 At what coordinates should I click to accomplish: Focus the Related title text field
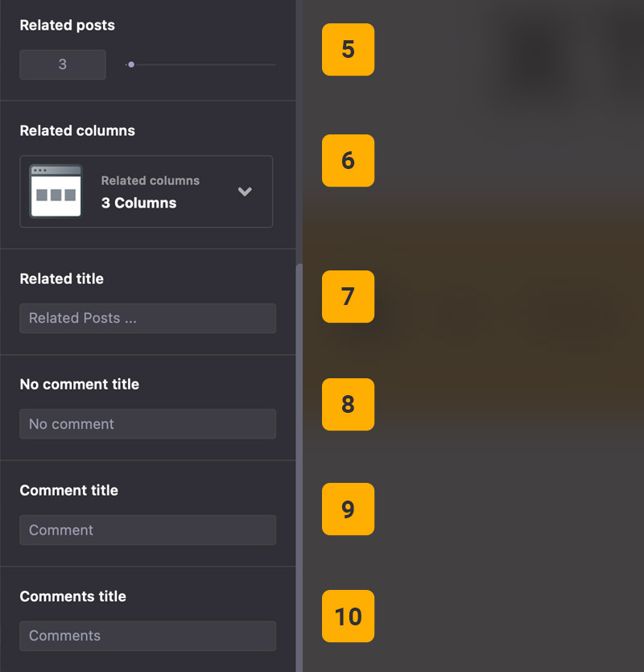point(147,318)
